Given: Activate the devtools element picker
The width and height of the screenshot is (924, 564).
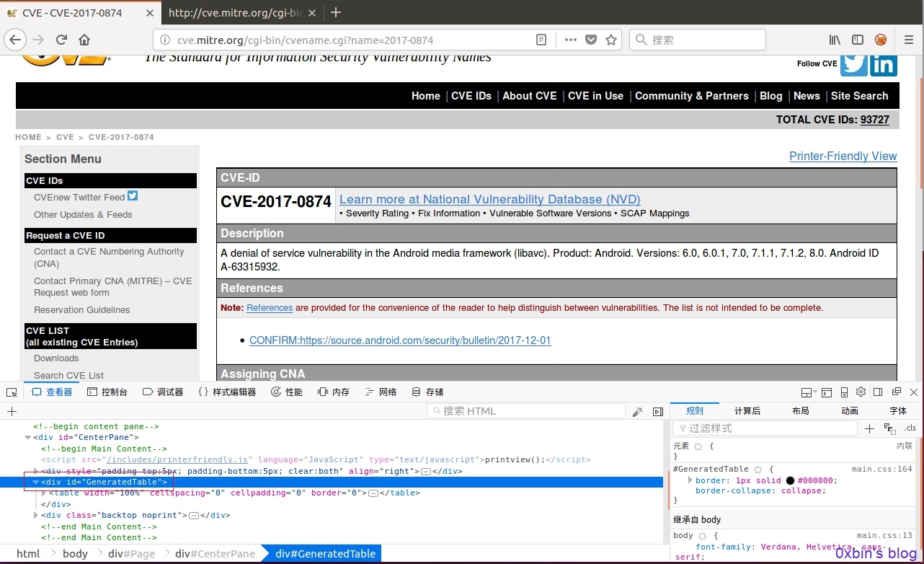Looking at the screenshot, I should coord(12,392).
